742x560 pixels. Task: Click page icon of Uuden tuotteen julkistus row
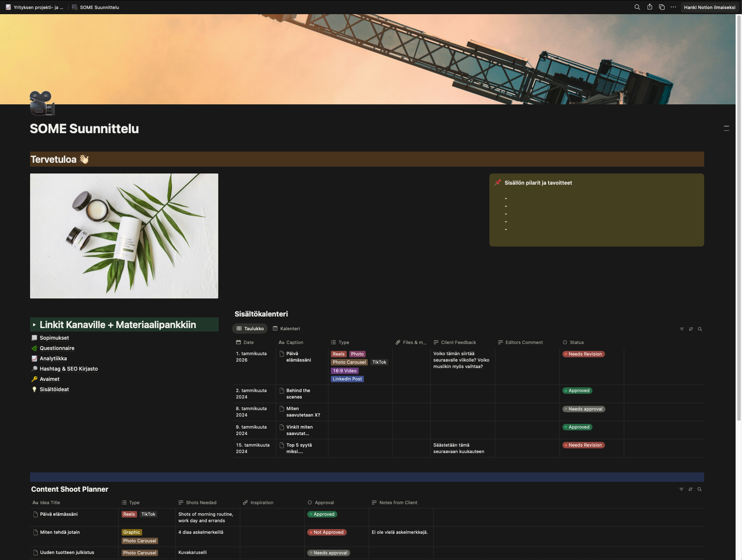(36, 553)
